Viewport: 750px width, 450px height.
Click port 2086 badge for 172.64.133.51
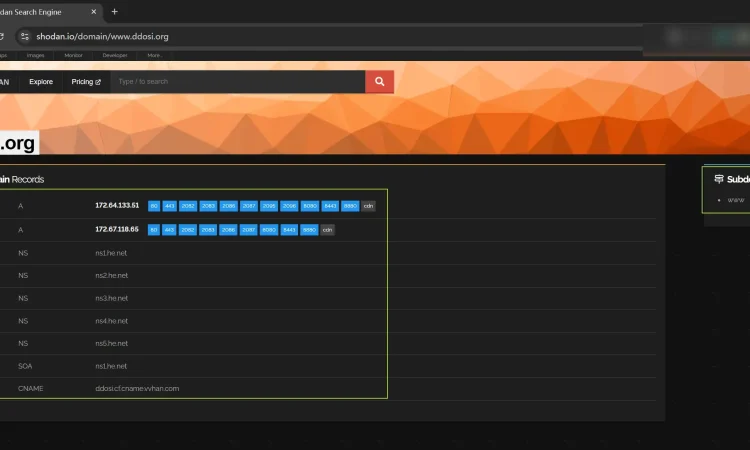pyautogui.click(x=228, y=206)
